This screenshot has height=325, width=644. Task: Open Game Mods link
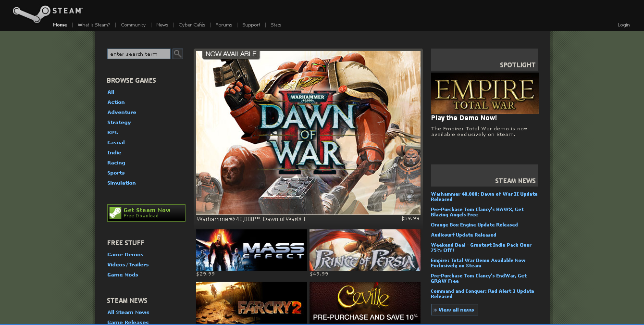(123, 275)
